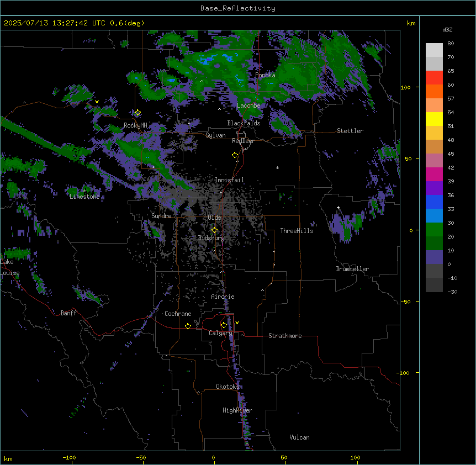The width and height of the screenshot is (476, 465).
Task: Click the -50 tick label on bottom axis
Action: click(x=141, y=457)
